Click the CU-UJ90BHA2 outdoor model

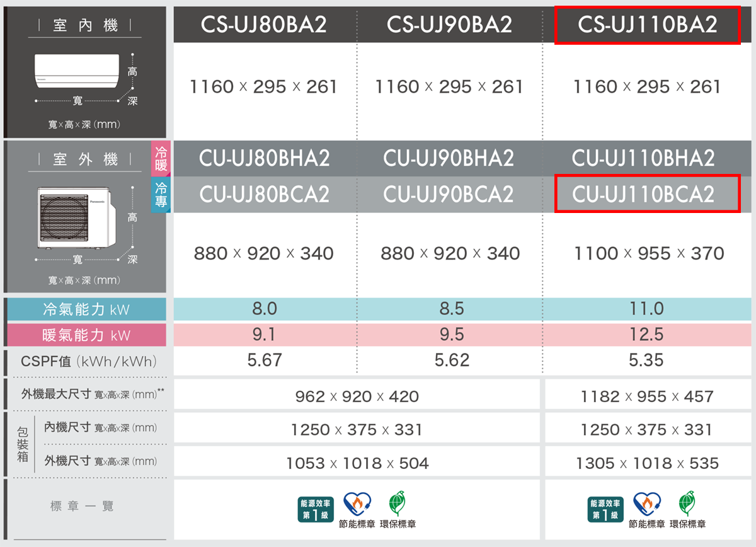pos(449,158)
